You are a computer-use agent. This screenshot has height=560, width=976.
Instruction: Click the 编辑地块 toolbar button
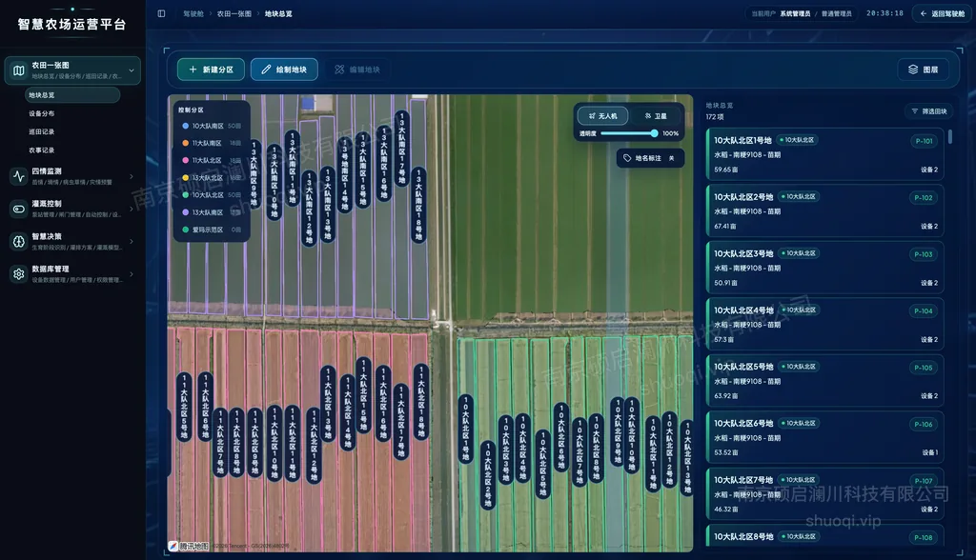coord(357,70)
